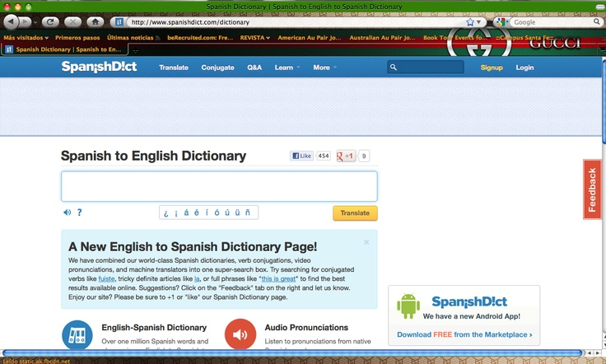
Task: Click the question mark help icon
Action: point(80,212)
